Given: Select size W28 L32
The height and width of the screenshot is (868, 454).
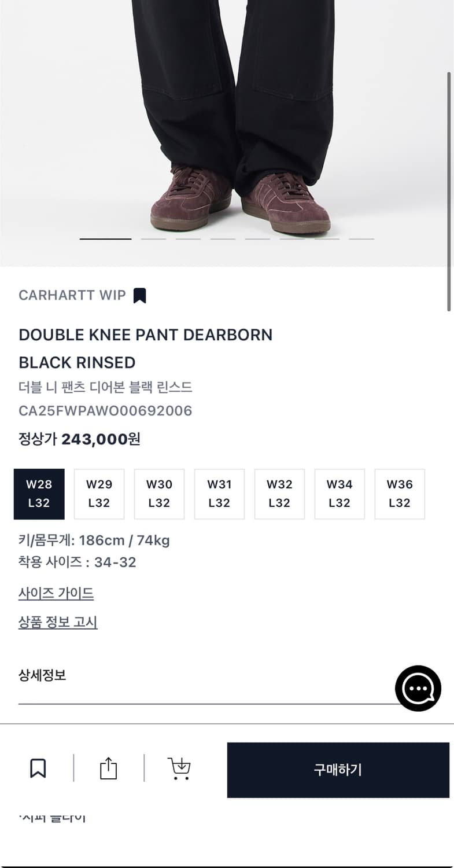Looking at the screenshot, I should pos(39,494).
